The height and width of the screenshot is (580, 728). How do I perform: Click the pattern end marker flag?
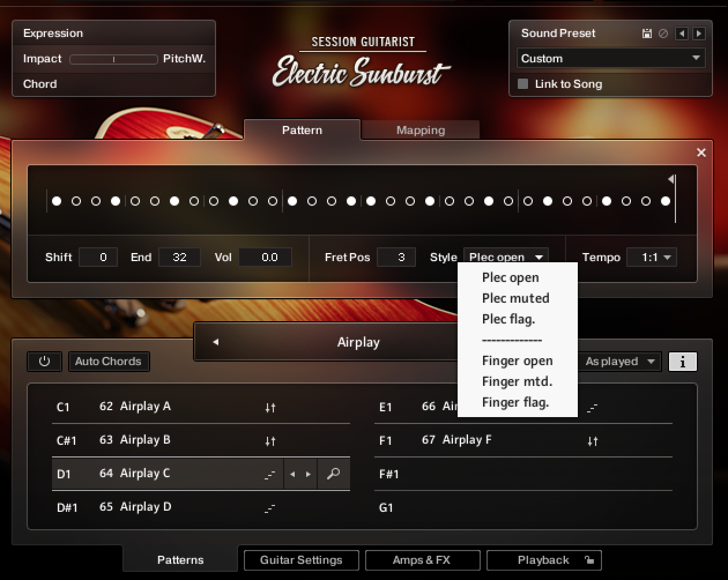click(671, 180)
